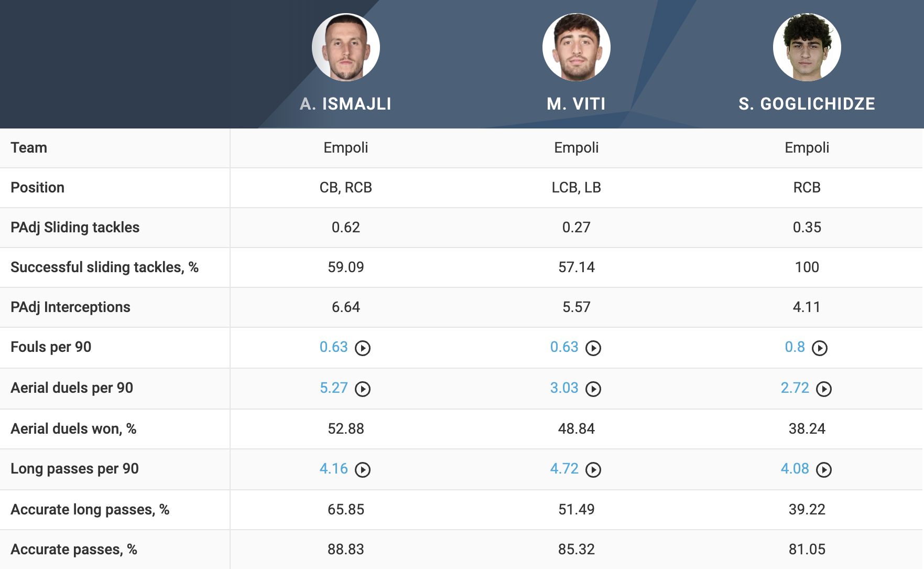Open Ismajli's 0.63 fouls value link
Image resolution: width=924 pixels, height=569 pixels.
[334, 347]
